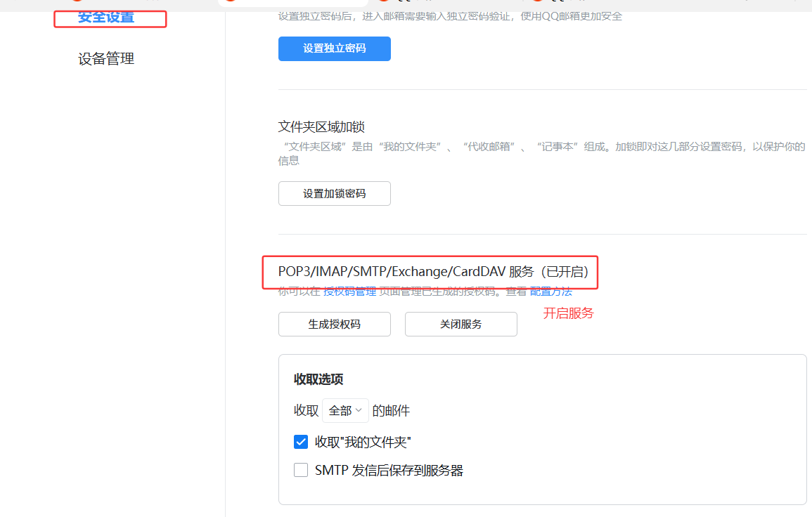Open 设备管理 in the sidebar
The width and height of the screenshot is (812, 517).
pyautogui.click(x=106, y=59)
